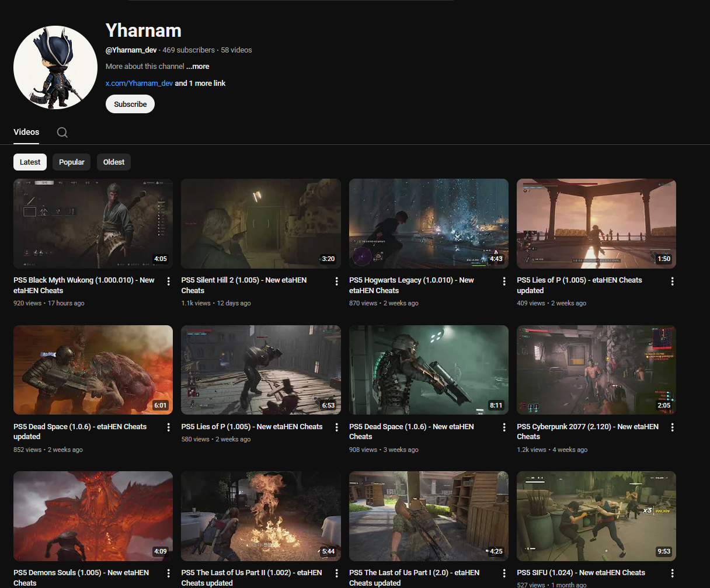710x588 pixels.
Task: Select the Popular sort filter
Action: (x=72, y=162)
